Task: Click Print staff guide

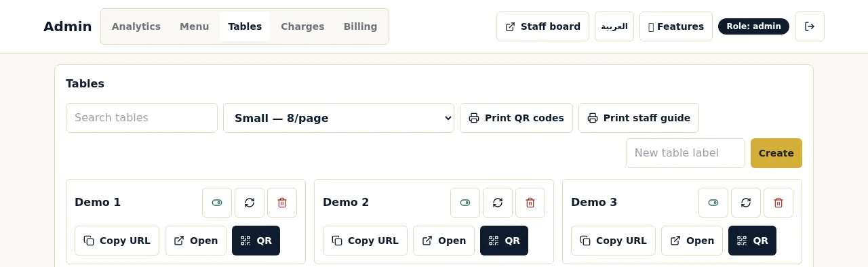Action: 639,118
